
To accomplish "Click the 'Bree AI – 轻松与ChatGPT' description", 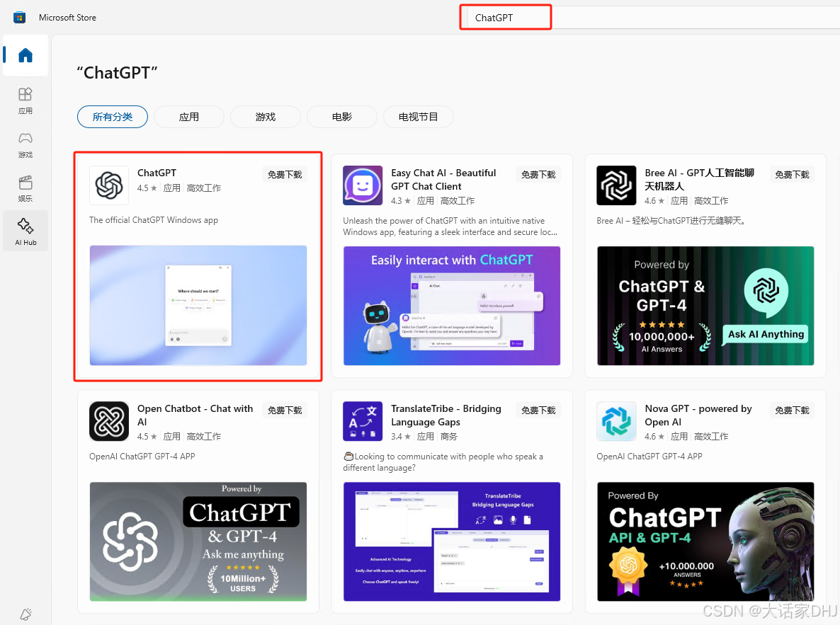I will [671, 221].
